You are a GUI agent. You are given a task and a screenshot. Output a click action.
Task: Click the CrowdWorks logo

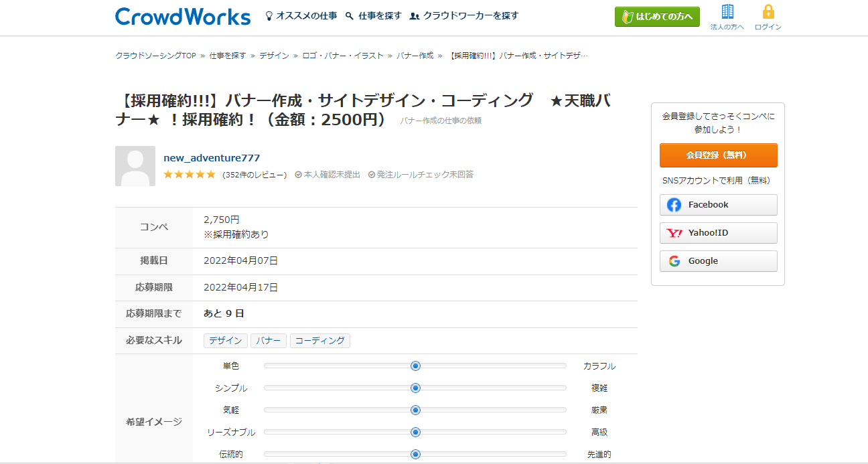[x=182, y=17]
